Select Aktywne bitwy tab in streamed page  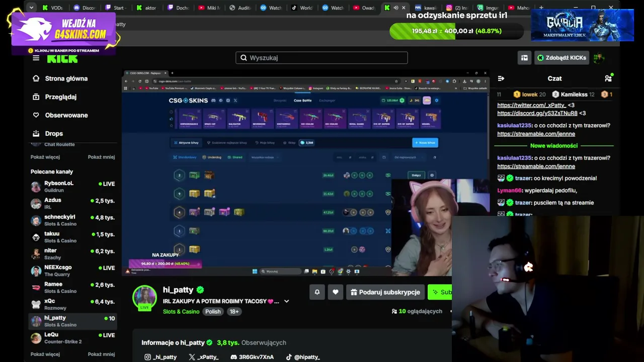(x=186, y=143)
